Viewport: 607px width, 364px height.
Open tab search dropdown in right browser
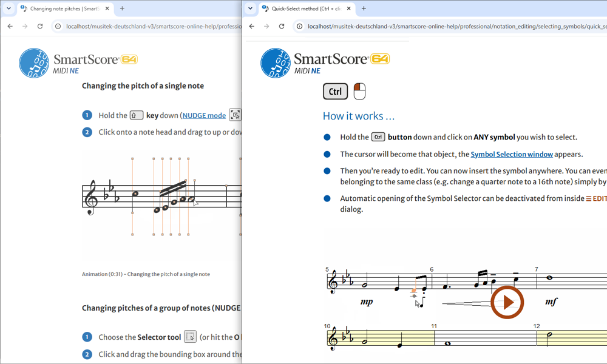pos(251,8)
